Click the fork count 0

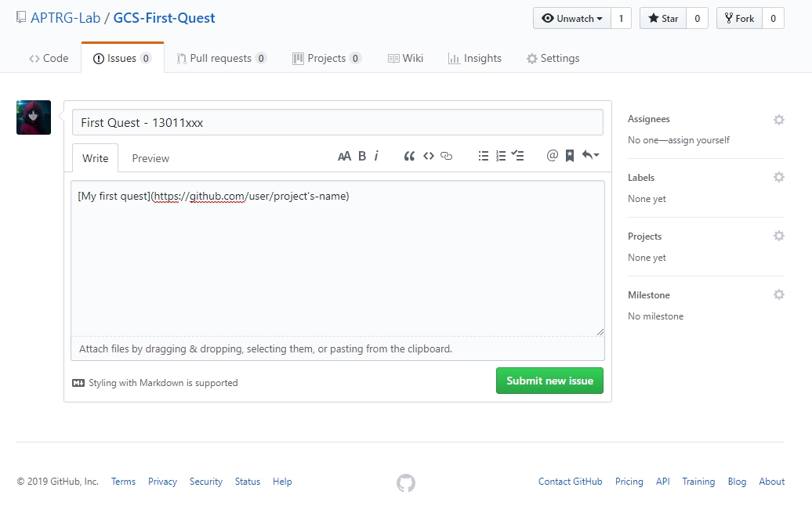(773, 18)
